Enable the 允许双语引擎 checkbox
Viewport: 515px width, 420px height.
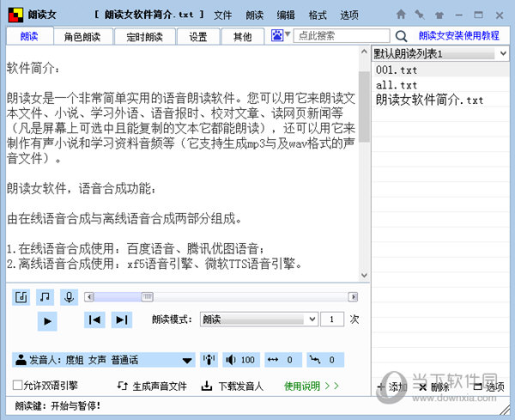coord(18,386)
